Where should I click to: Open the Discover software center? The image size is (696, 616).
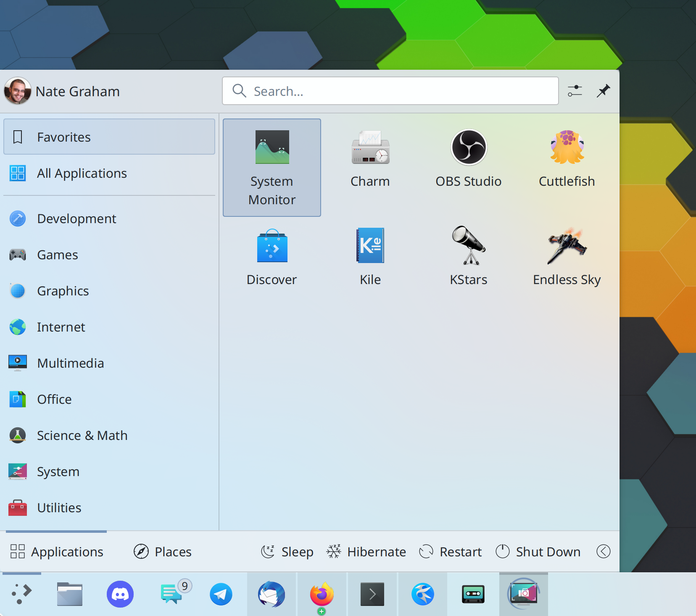tap(272, 257)
